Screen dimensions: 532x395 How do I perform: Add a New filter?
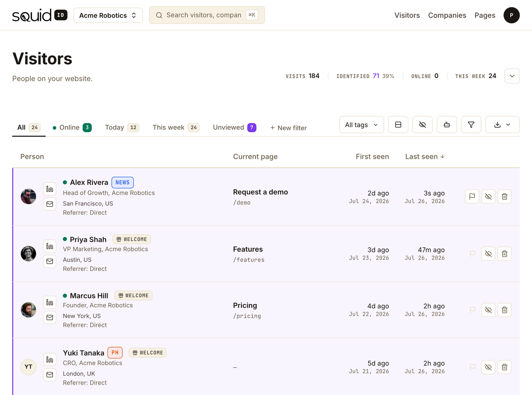click(x=288, y=128)
